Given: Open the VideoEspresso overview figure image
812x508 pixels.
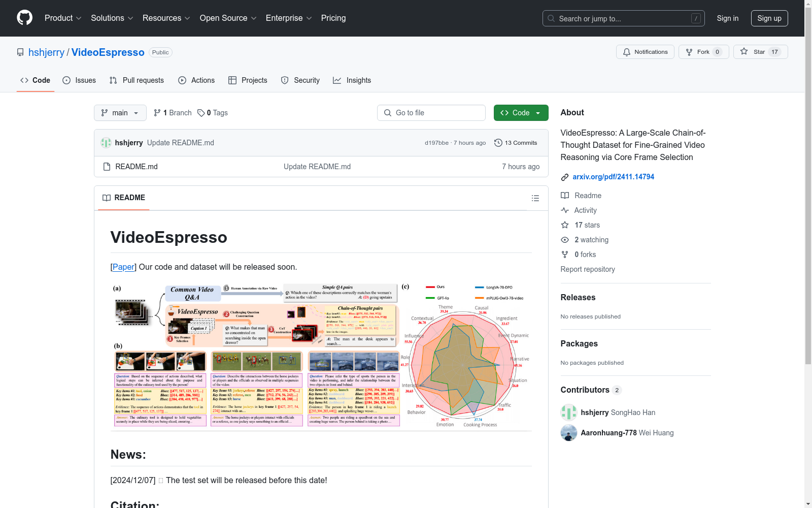Looking at the screenshot, I should point(321,356).
